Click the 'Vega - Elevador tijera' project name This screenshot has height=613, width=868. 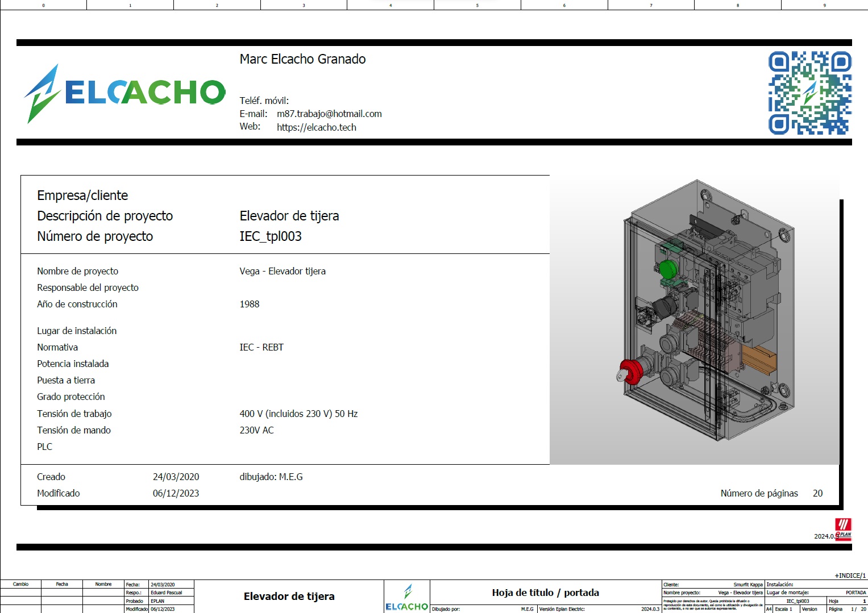click(x=283, y=271)
